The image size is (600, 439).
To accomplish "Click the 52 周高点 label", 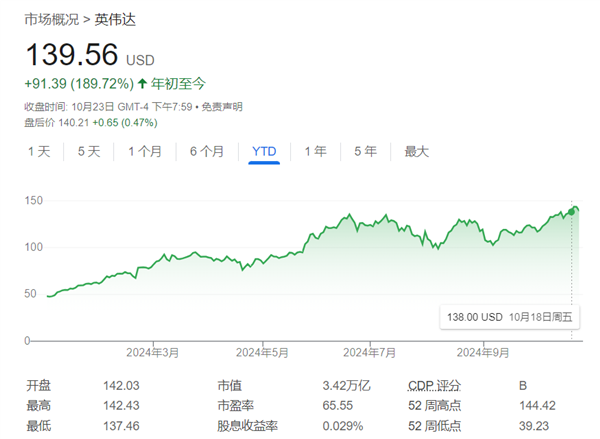I will coord(438,406).
